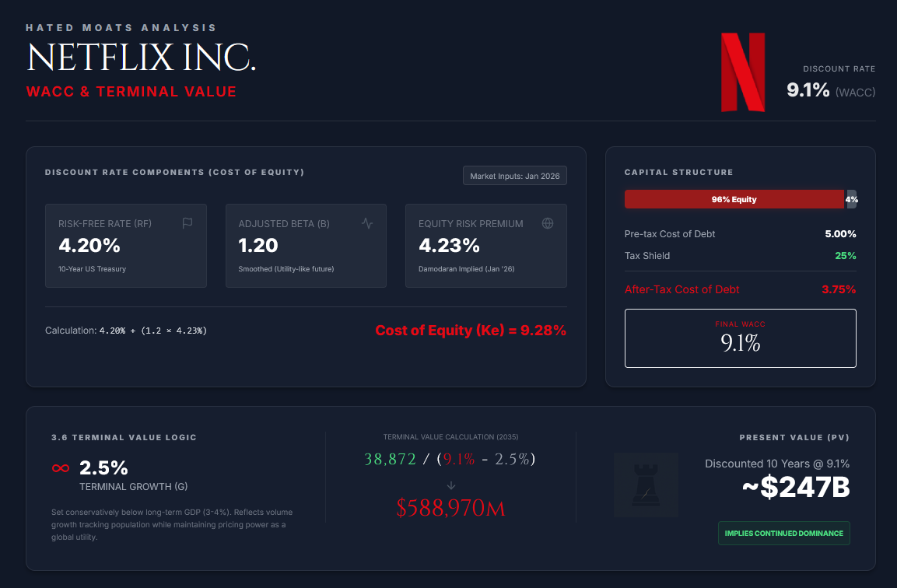Click the WACC & Terminal Value subtitle
Screen dimensions: 897x588
pos(131,92)
